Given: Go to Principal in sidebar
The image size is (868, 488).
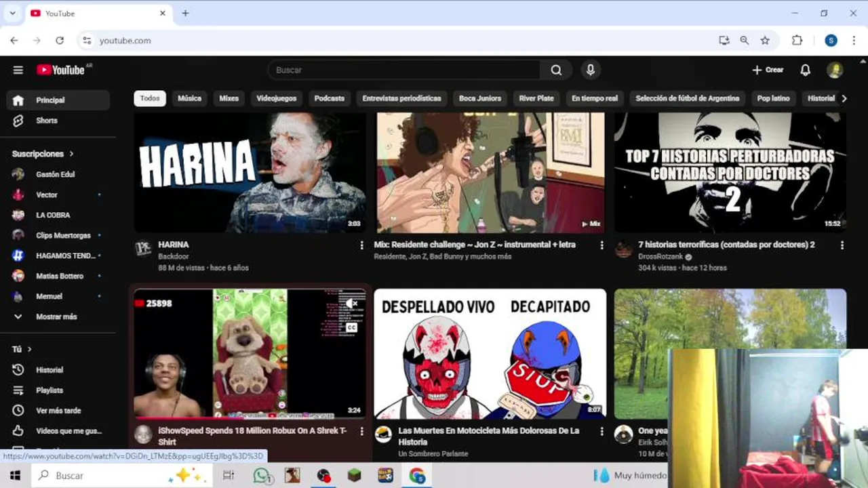Looking at the screenshot, I should coord(58,100).
